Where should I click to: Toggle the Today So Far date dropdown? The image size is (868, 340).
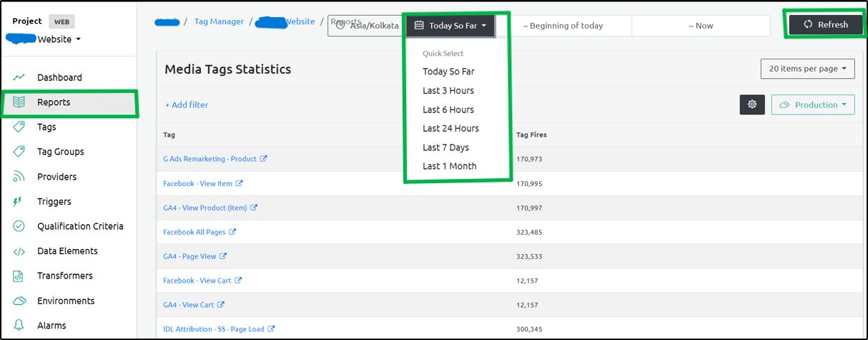[451, 26]
